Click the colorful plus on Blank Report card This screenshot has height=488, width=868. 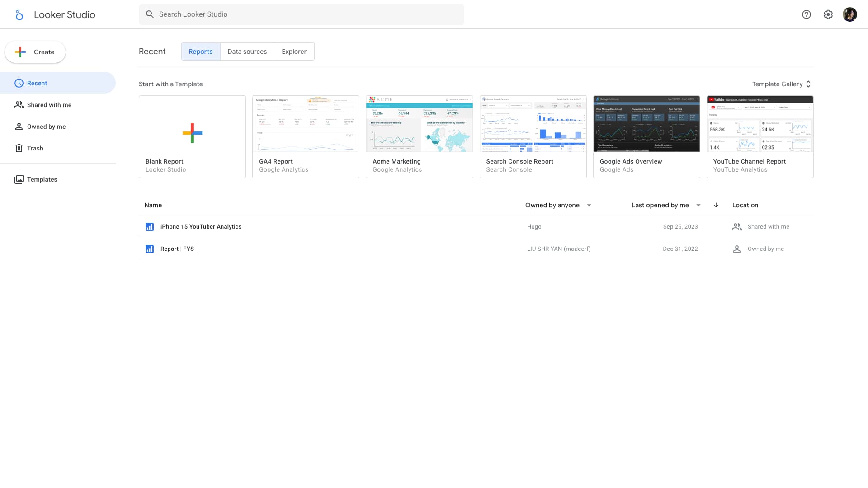(x=193, y=133)
